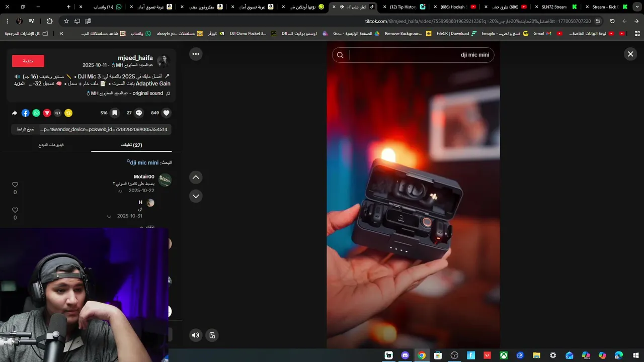Open Chrome three-dots menu

[x=7, y=21]
